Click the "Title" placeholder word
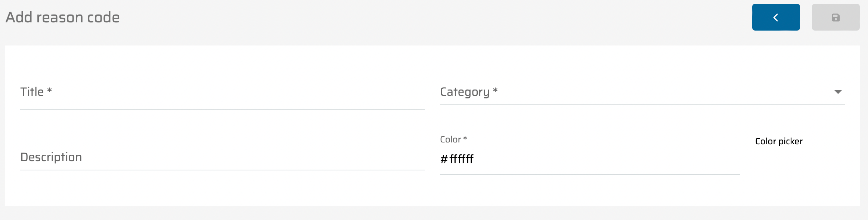 click(32, 92)
